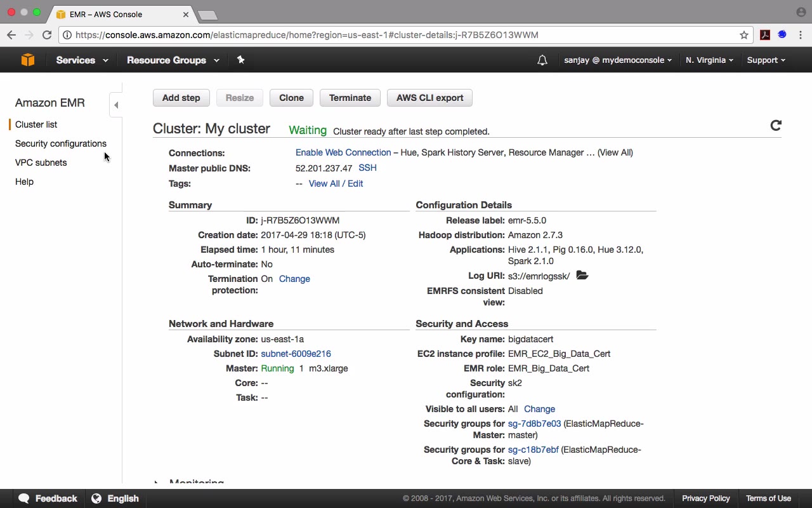Open the Services dropdown menu

point(82,60)
